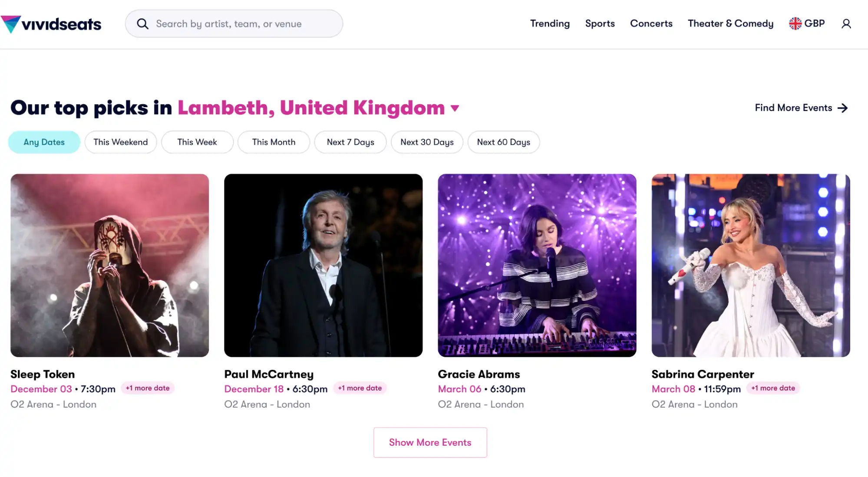Image resolution: width=868 pixels, height=477 pixels.
Task: Toggle the 'Any Dates' filter pill
Action: [44, 142]
